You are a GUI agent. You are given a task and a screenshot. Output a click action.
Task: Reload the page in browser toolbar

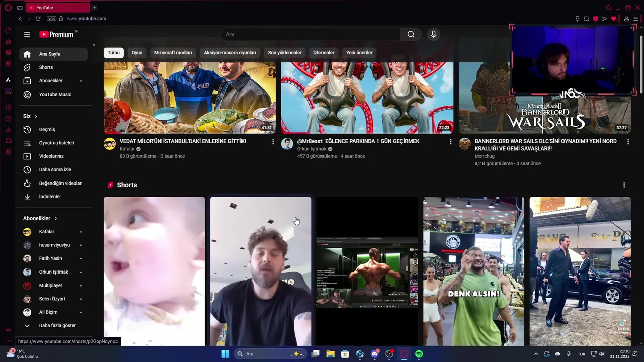click(38, 19)
